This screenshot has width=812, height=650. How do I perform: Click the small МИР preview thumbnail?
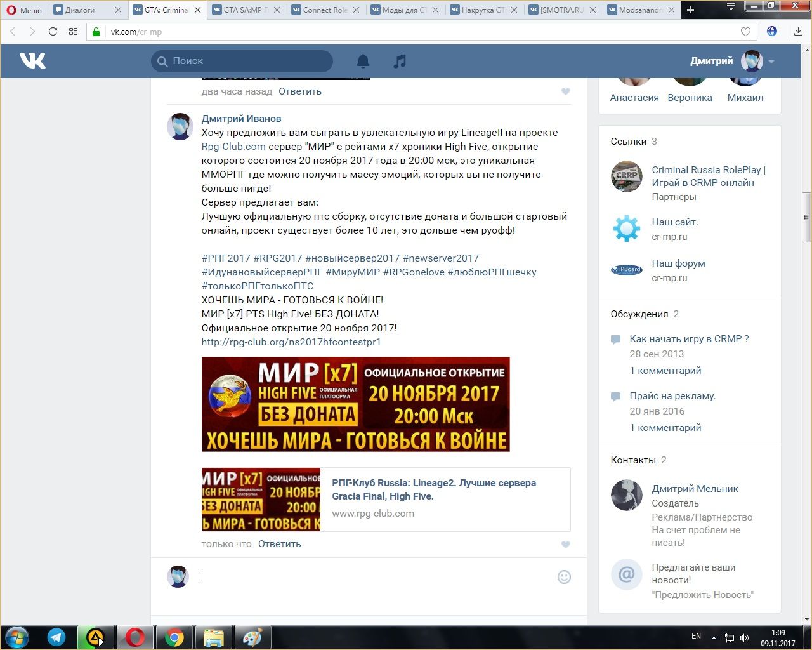261,500
